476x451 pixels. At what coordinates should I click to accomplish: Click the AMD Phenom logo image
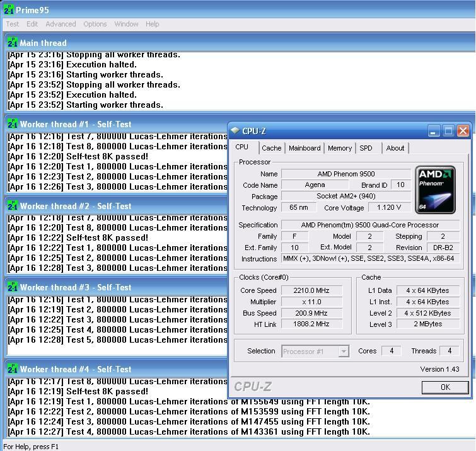[x=435, y=190]
